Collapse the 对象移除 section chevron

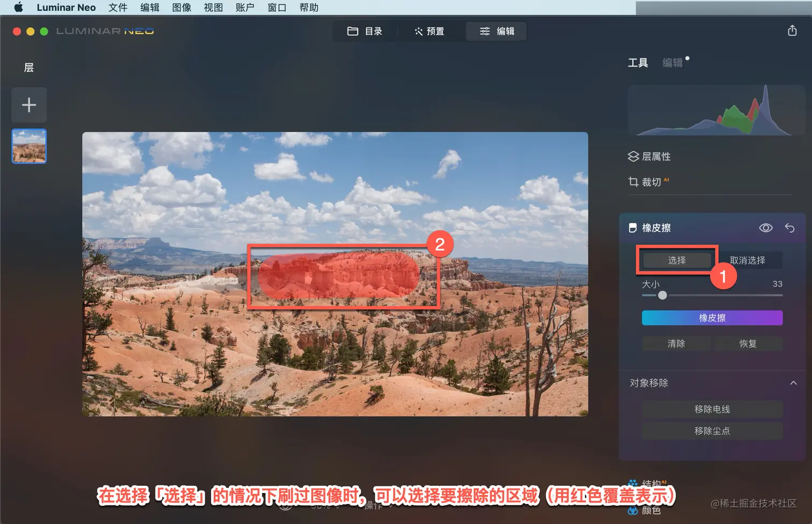point(793,383)
